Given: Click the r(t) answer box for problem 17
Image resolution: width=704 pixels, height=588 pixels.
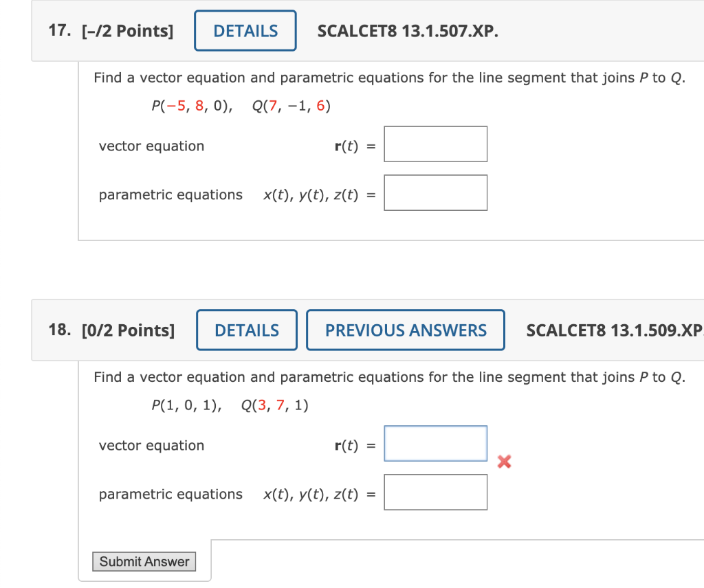Looking at the screenshot, I should tap(435, 144).
